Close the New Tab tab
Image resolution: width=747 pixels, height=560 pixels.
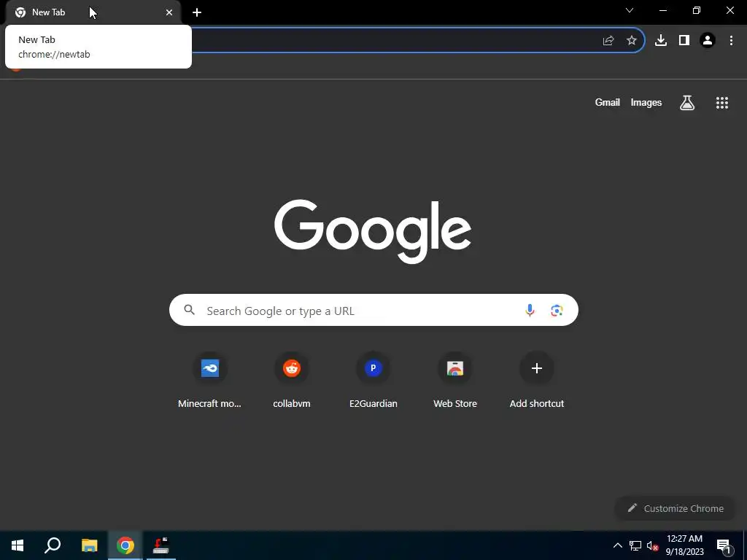click(x=169, y=12)
